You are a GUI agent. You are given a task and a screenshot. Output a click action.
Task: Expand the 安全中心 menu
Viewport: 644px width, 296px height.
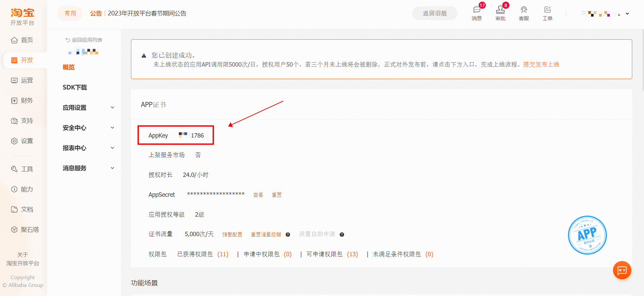89,128
